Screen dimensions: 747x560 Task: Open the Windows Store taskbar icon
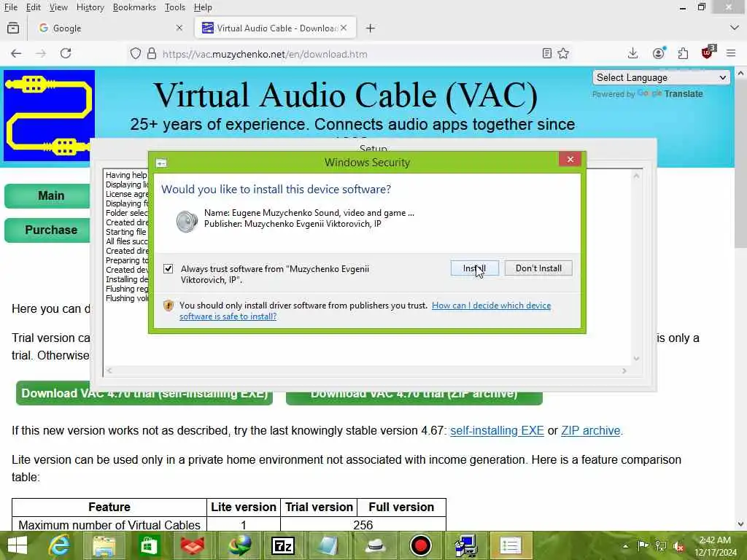(x=148, y=545)
